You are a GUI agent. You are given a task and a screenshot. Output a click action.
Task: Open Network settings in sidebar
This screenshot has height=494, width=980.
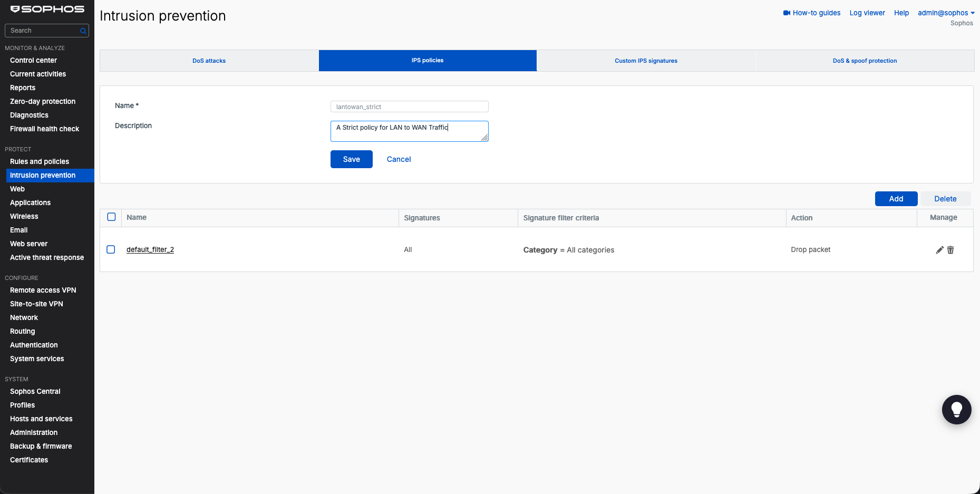click(24, 317)
